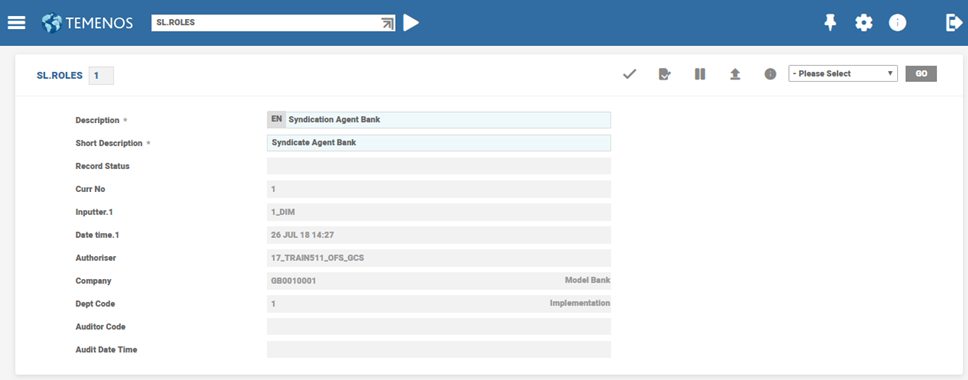
Task: Click the Temenos globe logo
Action: [x=52, y=23]
